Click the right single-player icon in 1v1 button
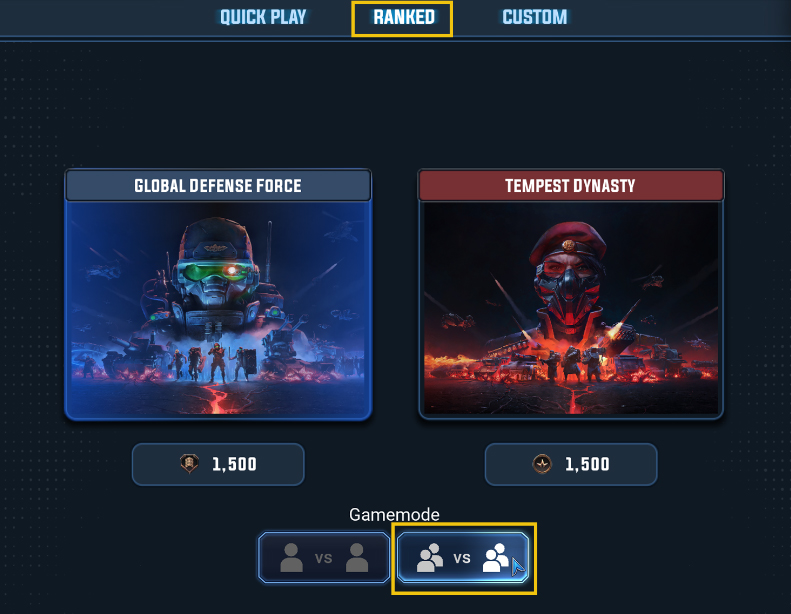791x614 pixels. pos(357,557)
